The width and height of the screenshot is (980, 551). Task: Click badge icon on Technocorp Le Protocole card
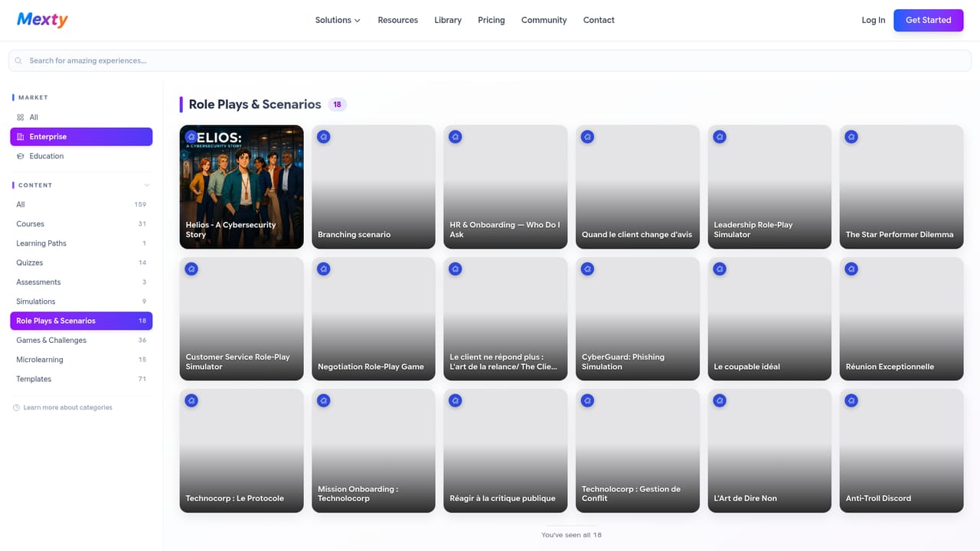pyautogui.click(x=191, y=400)
